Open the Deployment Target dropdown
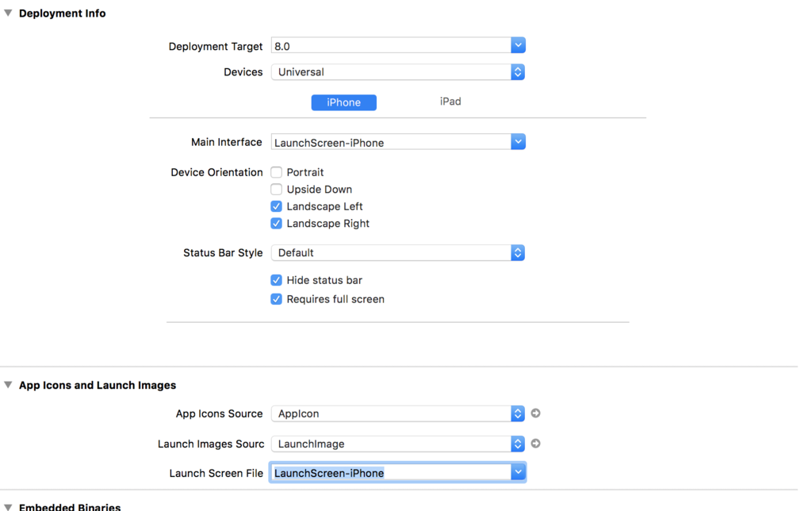 coord(517,45)
